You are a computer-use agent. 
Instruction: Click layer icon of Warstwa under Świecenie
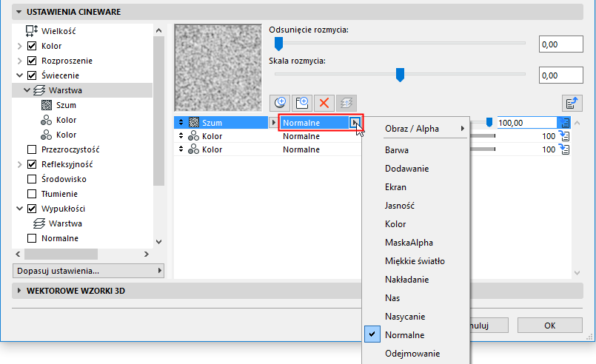tap(39, 90)
